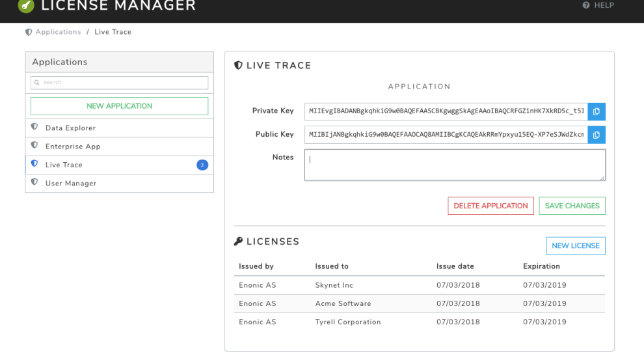This screenshot has height=362, width=644.
Task: Click the Delete Application button
Action: (x=490, y=206)
